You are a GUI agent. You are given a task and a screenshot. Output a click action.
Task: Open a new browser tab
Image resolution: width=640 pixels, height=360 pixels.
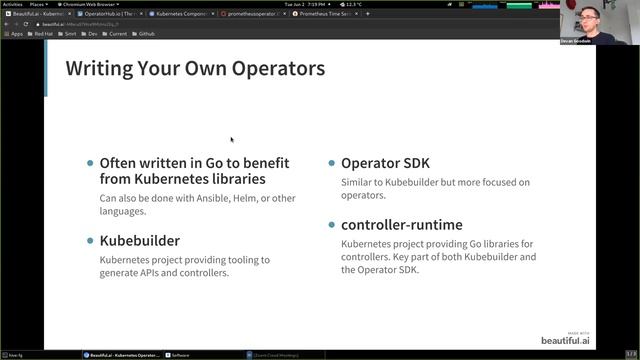point(368,14)
